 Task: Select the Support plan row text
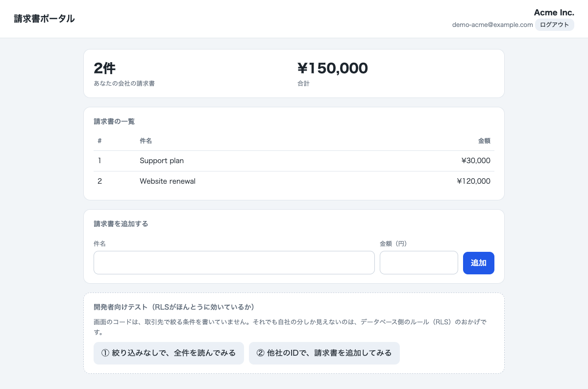point(162,161)
